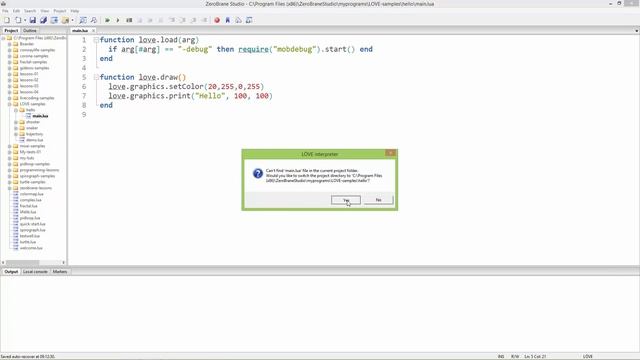Select the main.lua editor tab
The width and height of the screenshot is (640, 360).
[x=80, y=31]
